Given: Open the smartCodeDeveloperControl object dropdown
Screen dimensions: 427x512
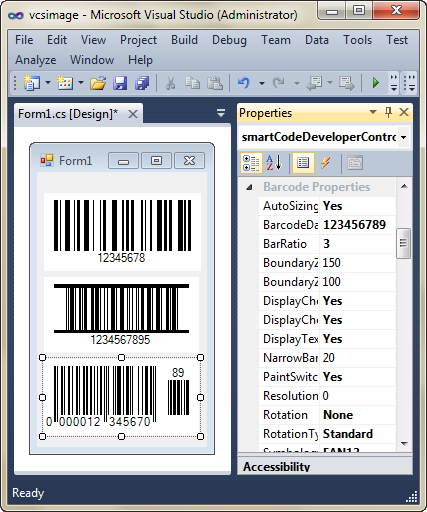Looking at the screenshot, I should [404, 137].
